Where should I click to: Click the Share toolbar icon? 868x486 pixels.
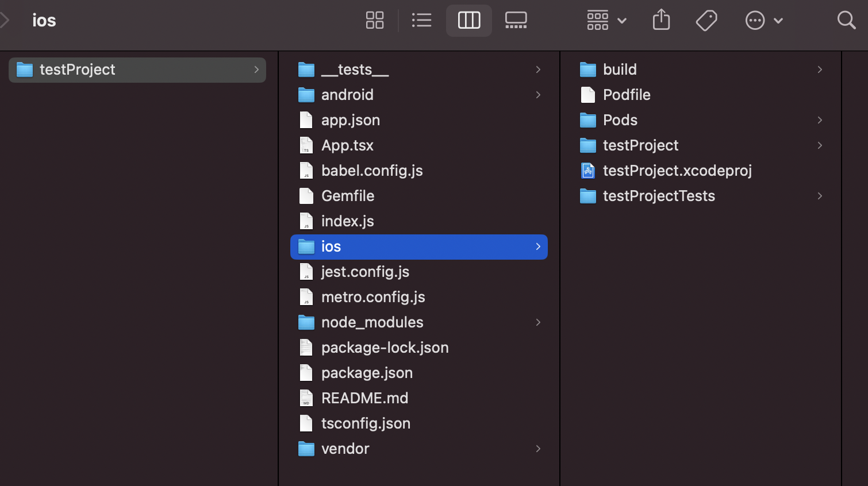tap(662, 20)
